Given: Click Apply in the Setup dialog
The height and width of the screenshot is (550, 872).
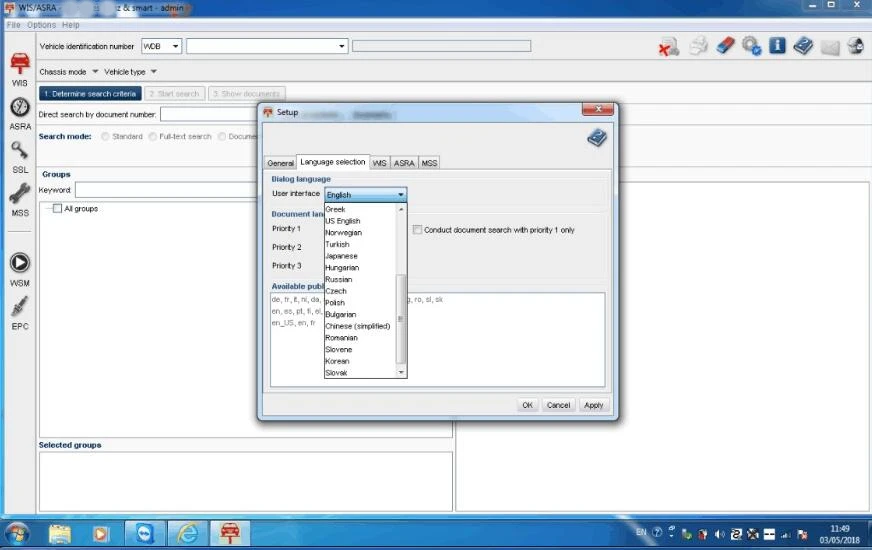Looking at the screenshot, I should coord(593,405).
